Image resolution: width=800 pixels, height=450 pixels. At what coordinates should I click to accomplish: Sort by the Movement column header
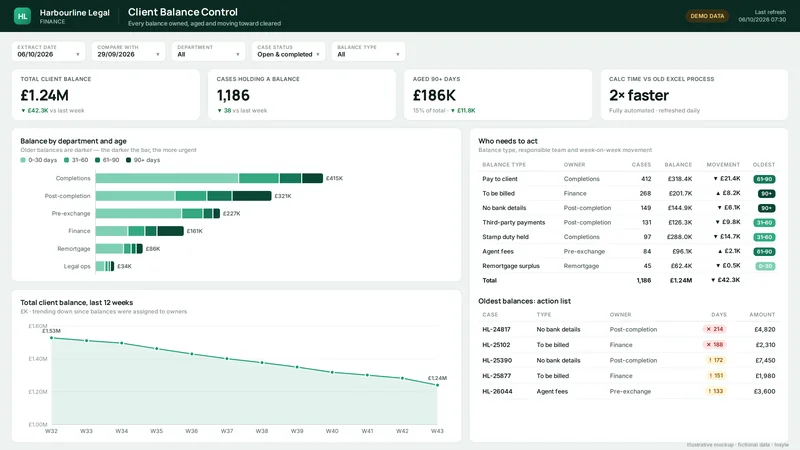point(723,165)
